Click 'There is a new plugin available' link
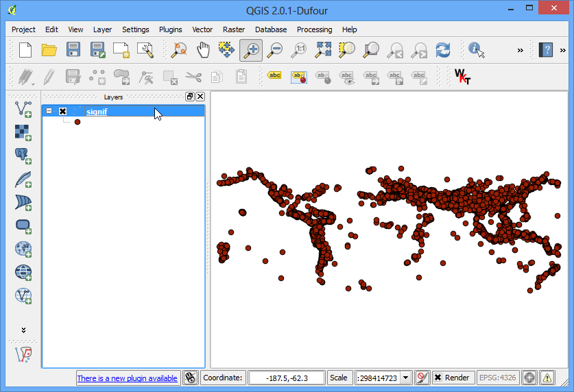The height and width of the screenshot is (392, 574). pyautogui.click(x=127, y=378)
